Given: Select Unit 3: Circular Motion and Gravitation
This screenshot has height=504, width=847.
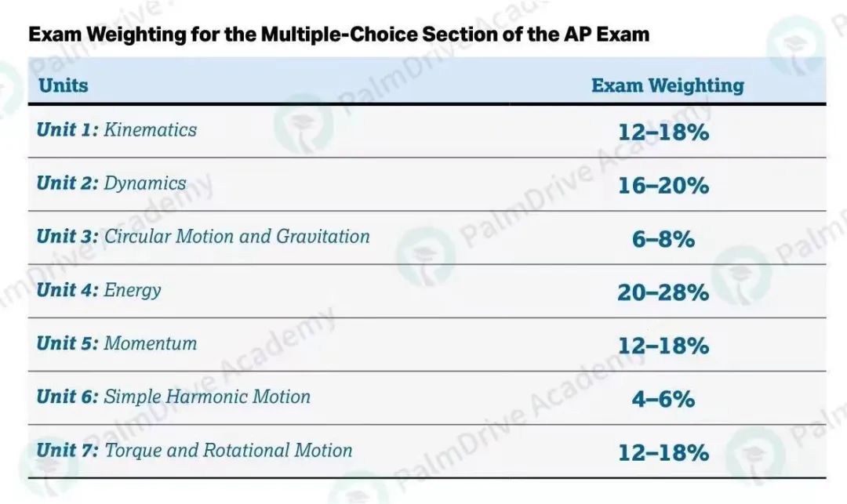Looking at the screenshot, I should 203,237.
